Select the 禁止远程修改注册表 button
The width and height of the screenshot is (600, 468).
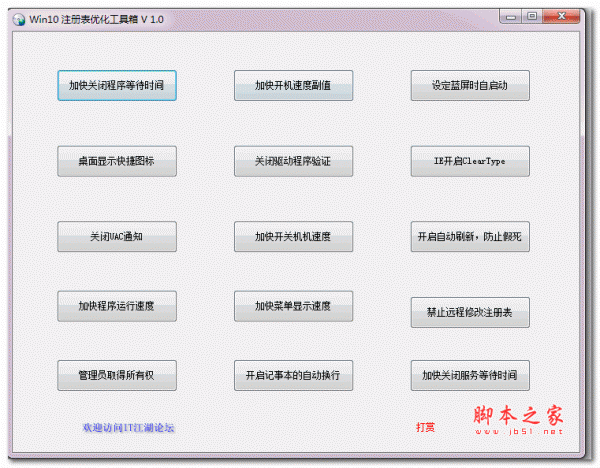point(470,312)
